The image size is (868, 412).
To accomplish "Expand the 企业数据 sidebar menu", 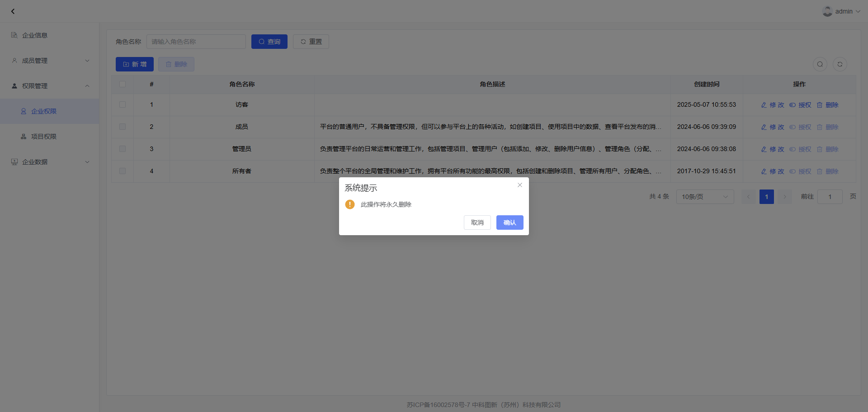I will click(x=50, y=162).
